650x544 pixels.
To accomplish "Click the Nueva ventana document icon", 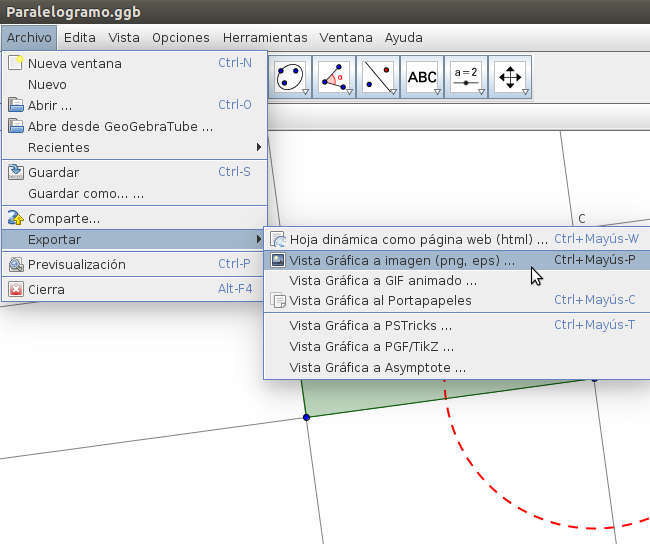I will click(16, 63).
